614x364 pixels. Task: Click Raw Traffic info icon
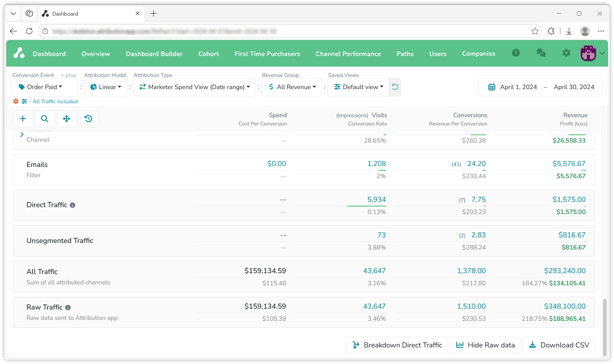(x=68, y=307)
